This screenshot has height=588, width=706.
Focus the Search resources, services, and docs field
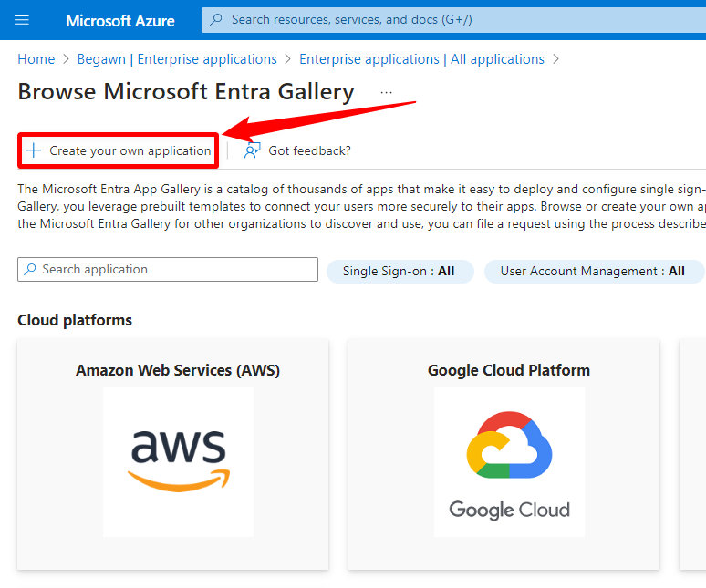coord(453,20)
